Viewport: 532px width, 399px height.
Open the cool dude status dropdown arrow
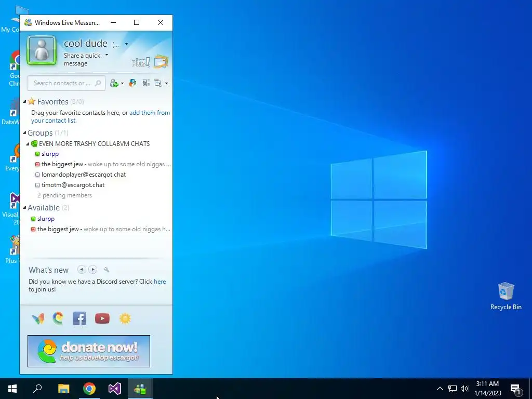click(x=126, y=44)
